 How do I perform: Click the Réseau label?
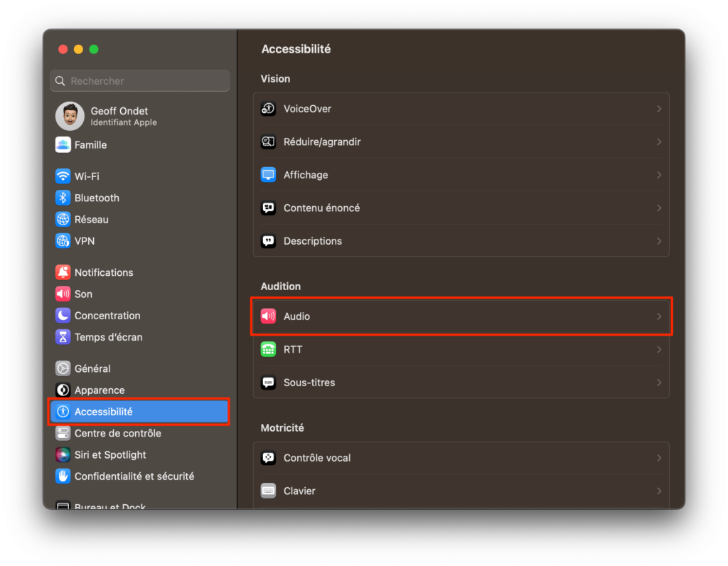pyautogui.click(x=92, y=219)
